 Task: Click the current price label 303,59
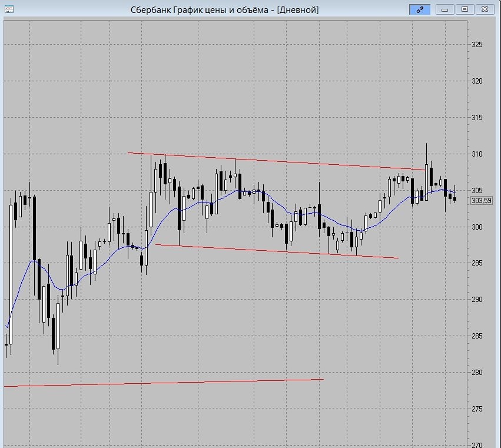482,201
